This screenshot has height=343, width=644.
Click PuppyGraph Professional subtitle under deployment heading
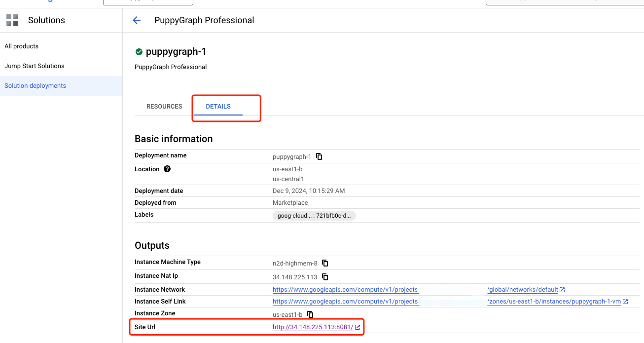coord(171,67)
